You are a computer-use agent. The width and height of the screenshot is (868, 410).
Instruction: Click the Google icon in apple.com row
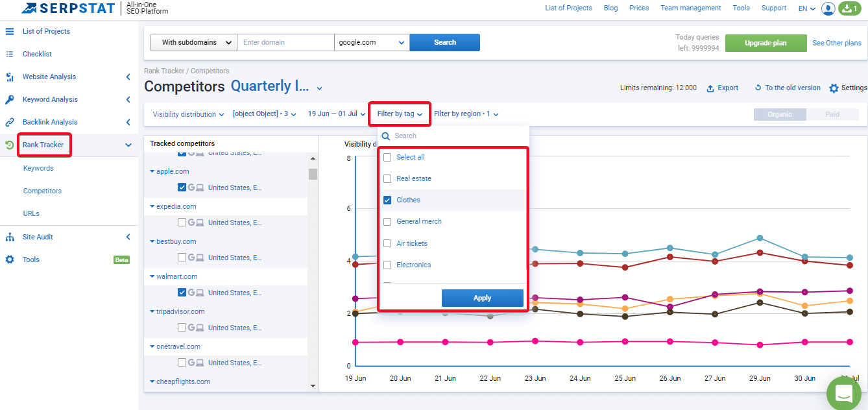(x=191, y=187)
